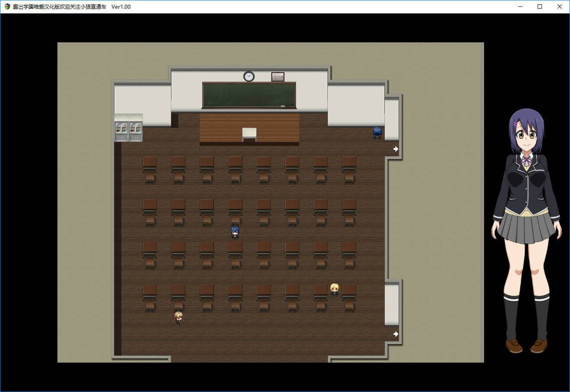Viewport: 570px width, 392px height.
Task: Minimize the game window
Action: tap(520, 6)
